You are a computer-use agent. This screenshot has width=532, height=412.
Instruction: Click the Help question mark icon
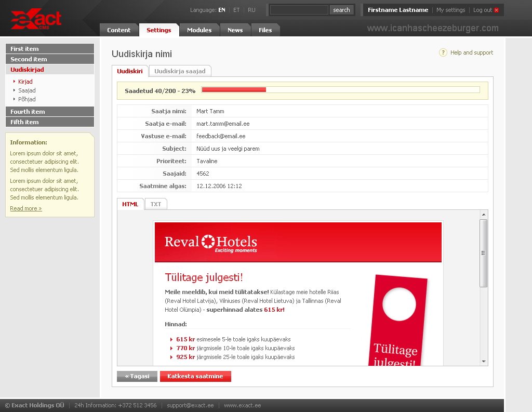(443, 52)
